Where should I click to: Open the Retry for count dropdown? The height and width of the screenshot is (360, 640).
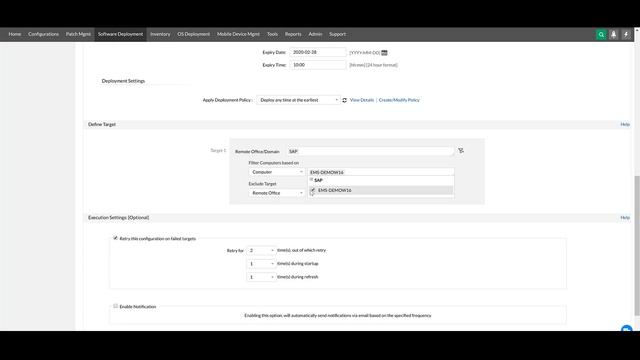point(261,250)
